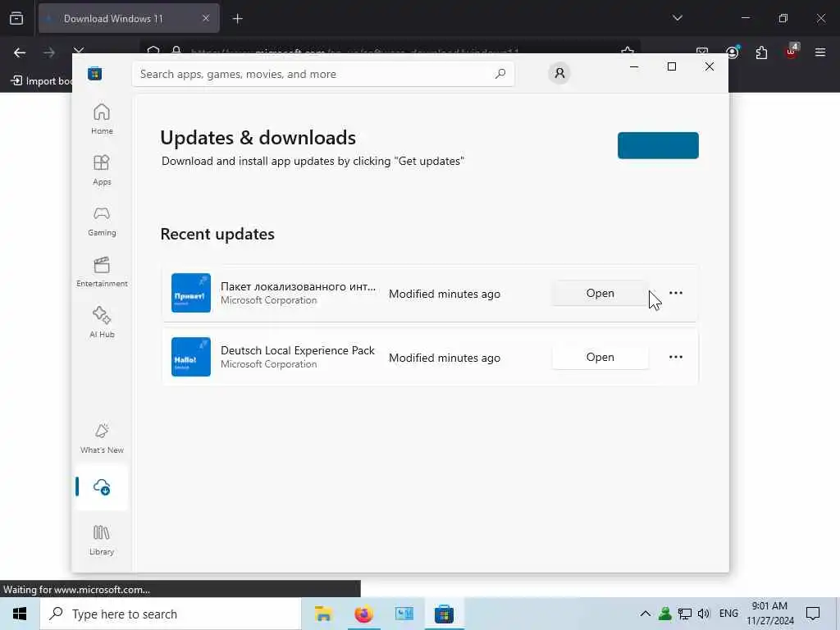Image resolution: width=840 pixels, height=630 pixels.
Task: Open the Firefox hamburger menu
Action: click(x=820, y=52)
